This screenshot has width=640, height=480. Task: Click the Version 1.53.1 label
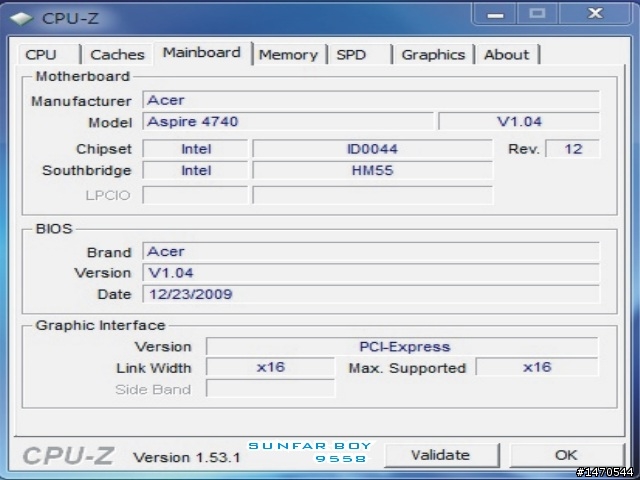pos(187,457)
